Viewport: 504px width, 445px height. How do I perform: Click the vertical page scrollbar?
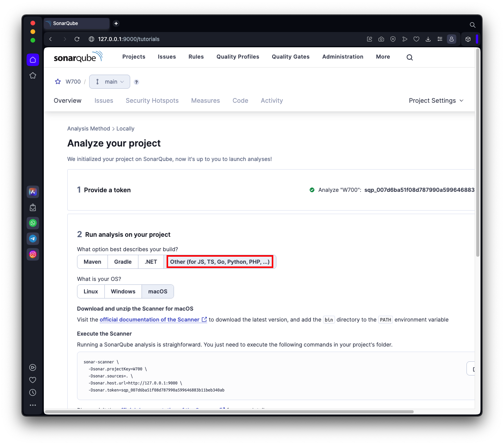pos(477,152)
